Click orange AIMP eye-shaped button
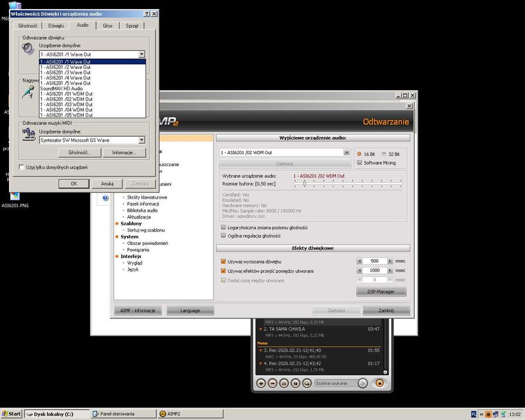525x420 pixels. tap(379, 383)
